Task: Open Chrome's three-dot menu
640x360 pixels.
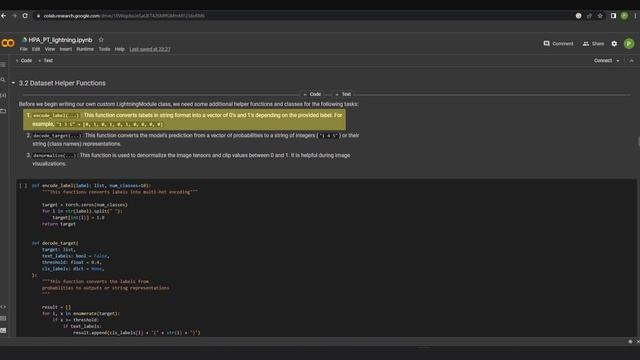Action: (x=635, y=16)
